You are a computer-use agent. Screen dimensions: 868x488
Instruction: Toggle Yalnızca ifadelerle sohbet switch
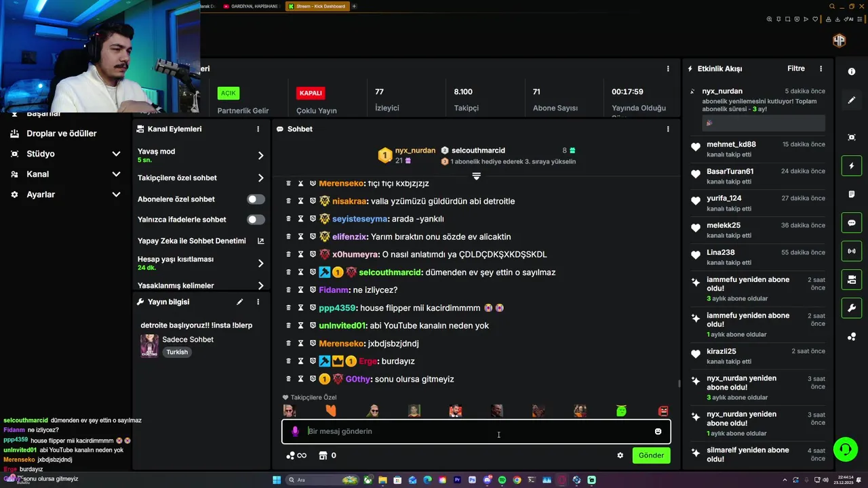(256, 220)
